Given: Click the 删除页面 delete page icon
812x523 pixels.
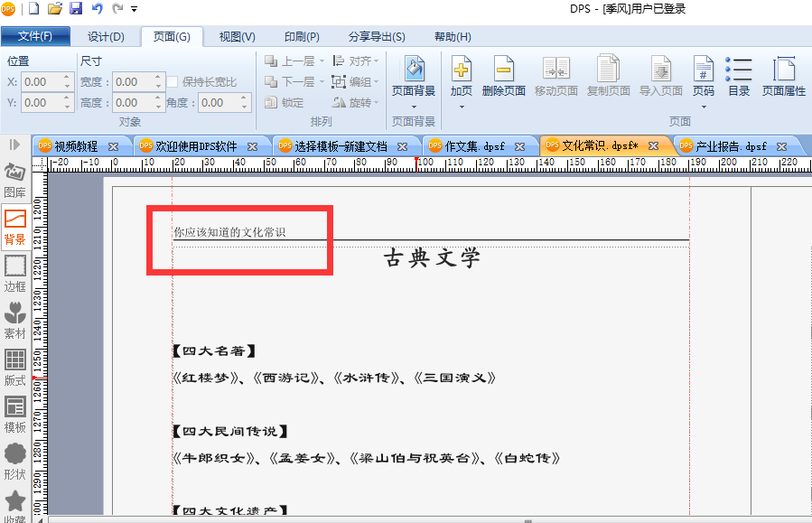Looking at the screenshot, I should [x=503, y=77].
